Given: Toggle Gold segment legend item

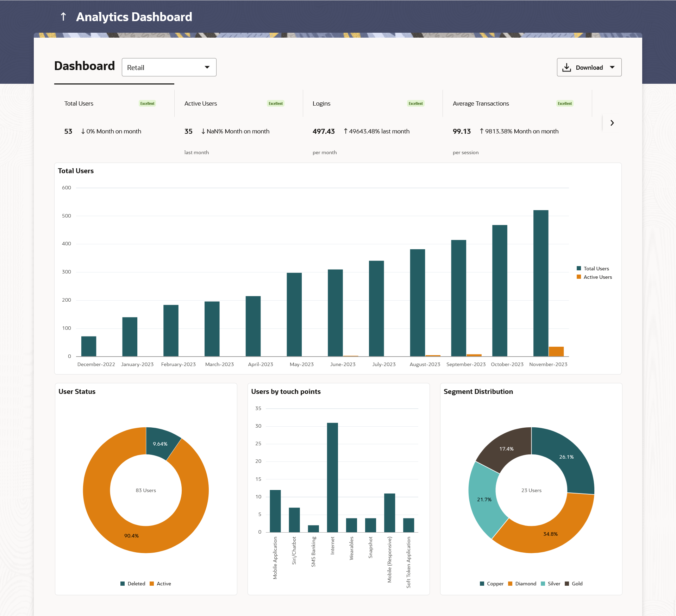Looking at the screenshot, I should point(577,584).
